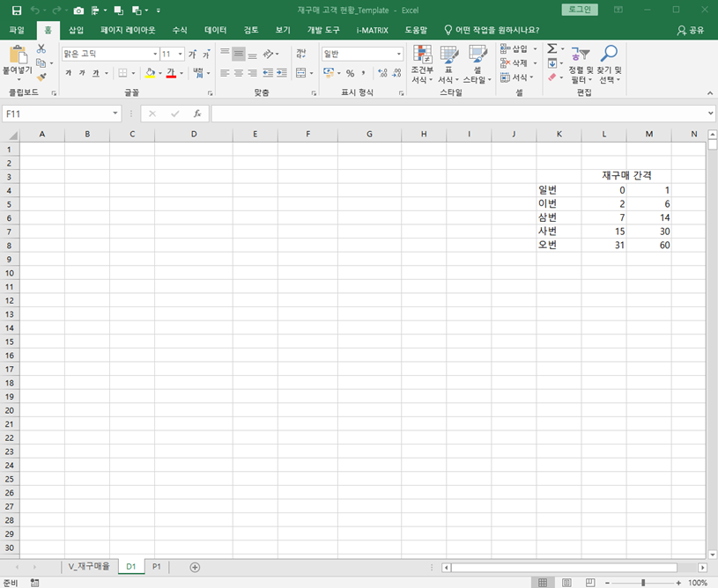Toggle center horizontal alignment
The image size is (718, 588).
pos(239,73)
